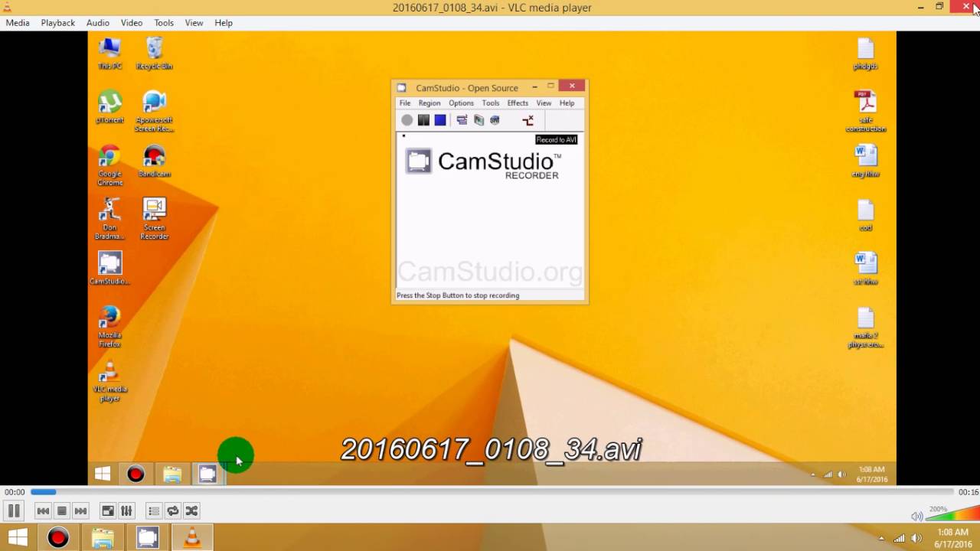
Task: Click status text 'Press the Stop Button'
Action: click(x=458, y=295)
